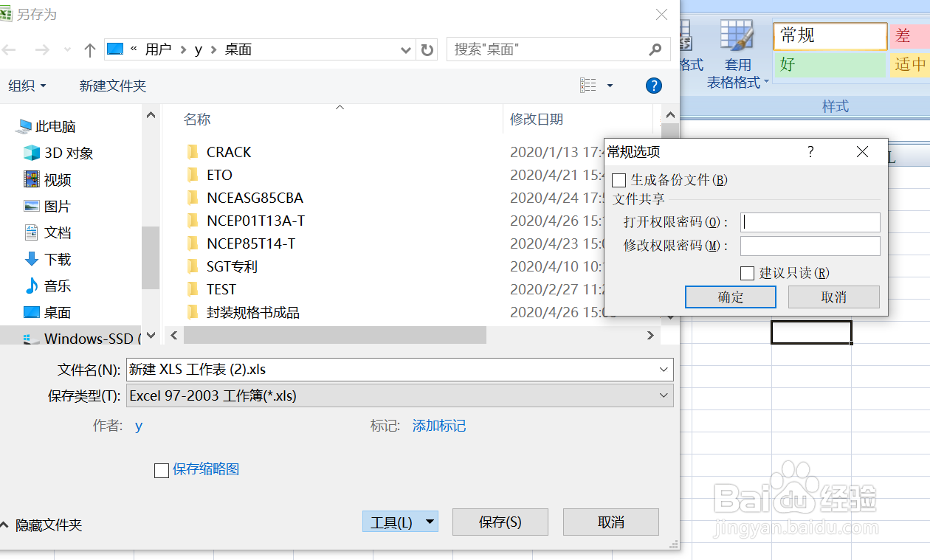This screenshot has height=560, width=930.
Task: Click the 保存(S) button
Action: click(x=500, y=522)
